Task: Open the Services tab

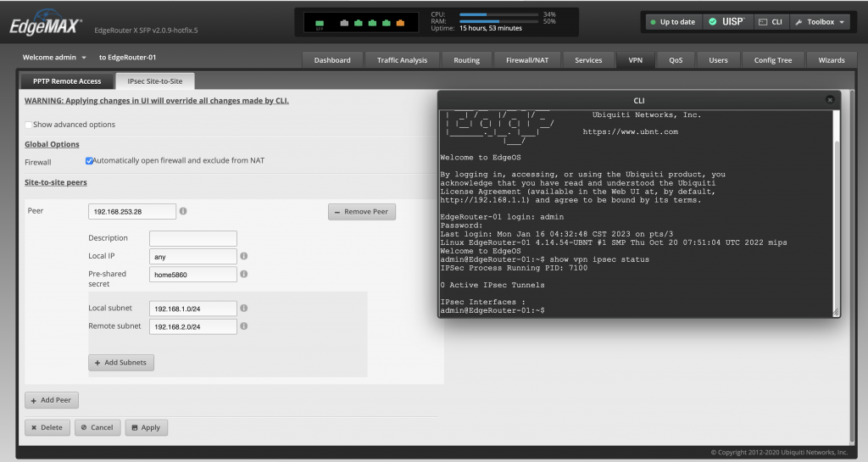Action: tap(588, 59)
